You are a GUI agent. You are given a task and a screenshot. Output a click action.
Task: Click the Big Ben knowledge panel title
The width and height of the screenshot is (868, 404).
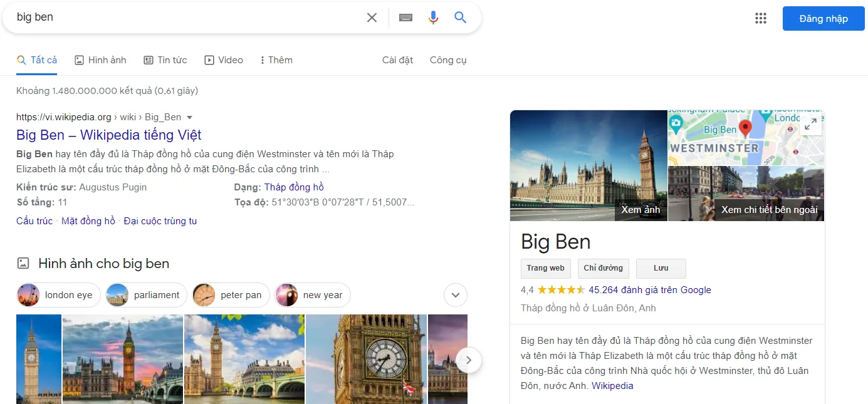[556, 242]
